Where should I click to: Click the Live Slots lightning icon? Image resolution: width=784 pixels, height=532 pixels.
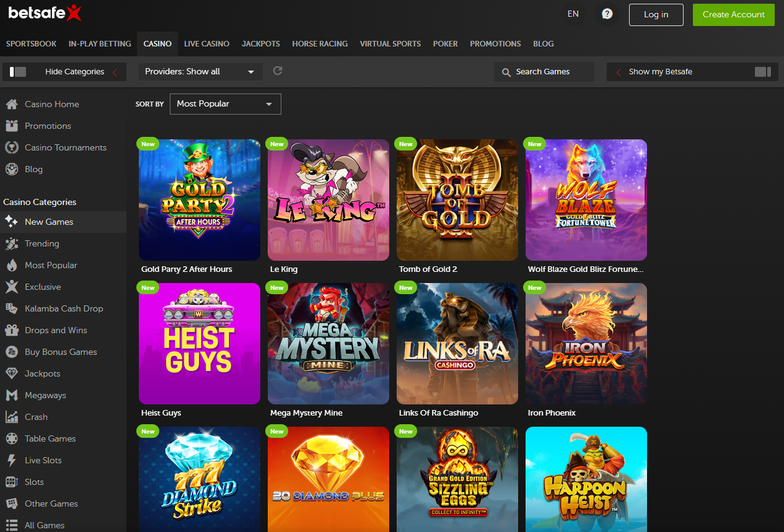(x=11, y=460)
